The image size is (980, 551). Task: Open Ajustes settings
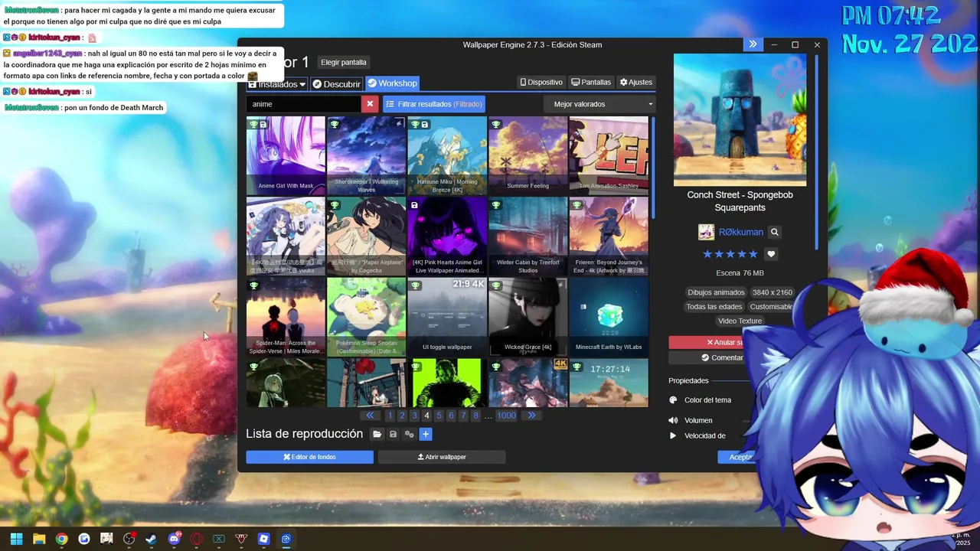pos(636,82)
